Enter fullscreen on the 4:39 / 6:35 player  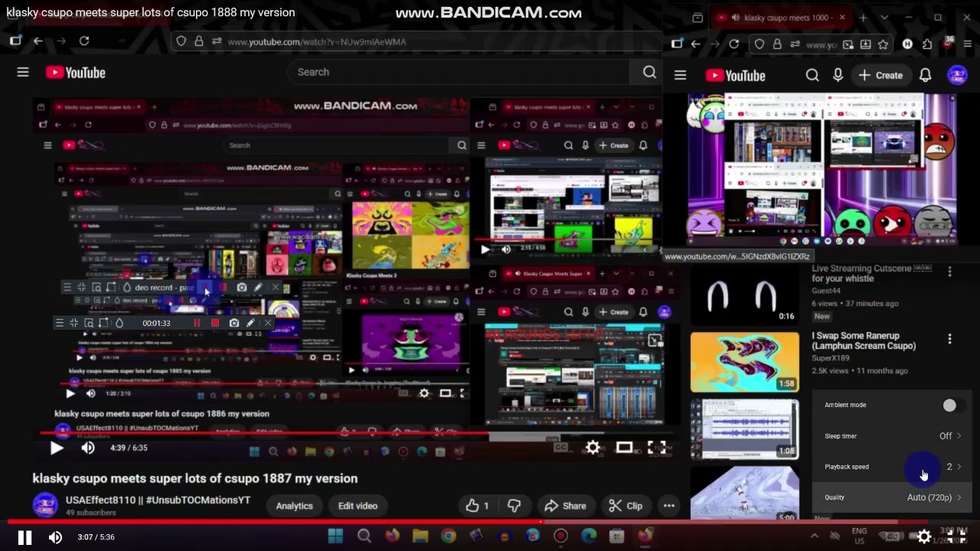coord(657,448)
